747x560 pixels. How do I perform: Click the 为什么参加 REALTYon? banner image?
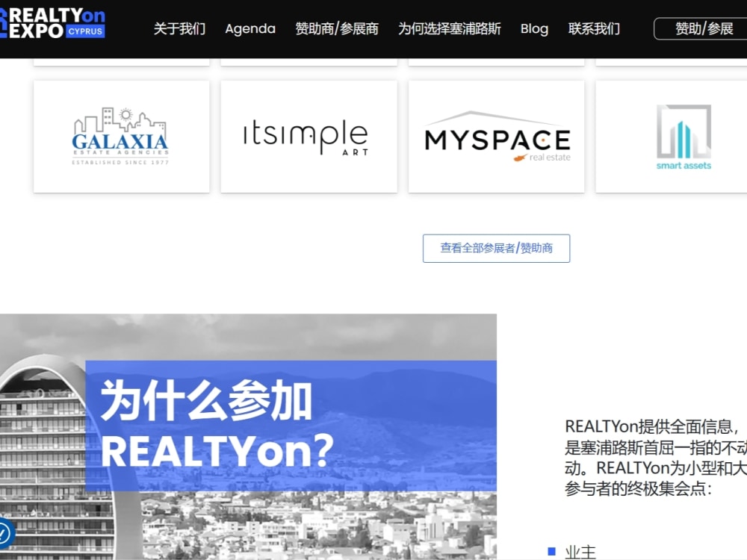[248, 437]
